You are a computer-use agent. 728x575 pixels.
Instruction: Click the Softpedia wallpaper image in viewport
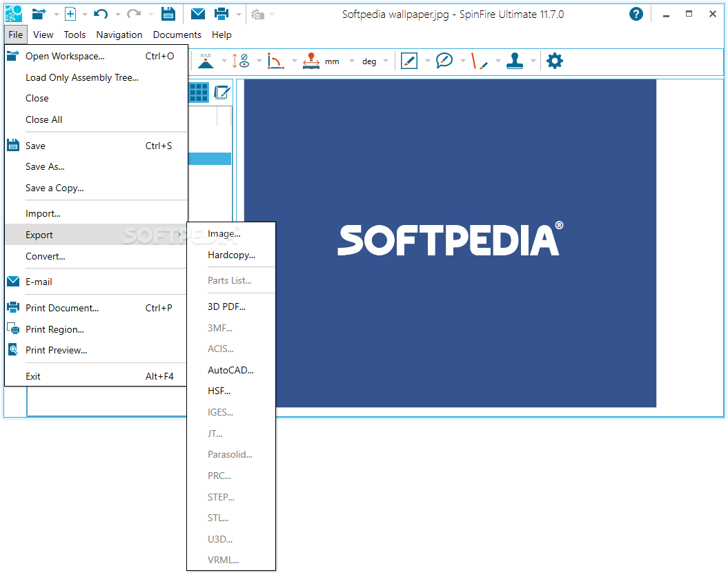pyautogui.click(x=450, y=243)
